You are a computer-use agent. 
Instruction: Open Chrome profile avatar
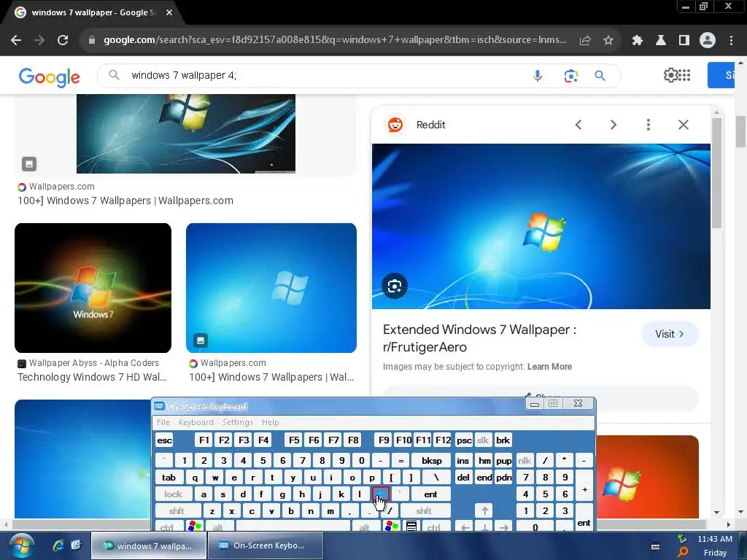pyautogui.click(x=708, y=41)
